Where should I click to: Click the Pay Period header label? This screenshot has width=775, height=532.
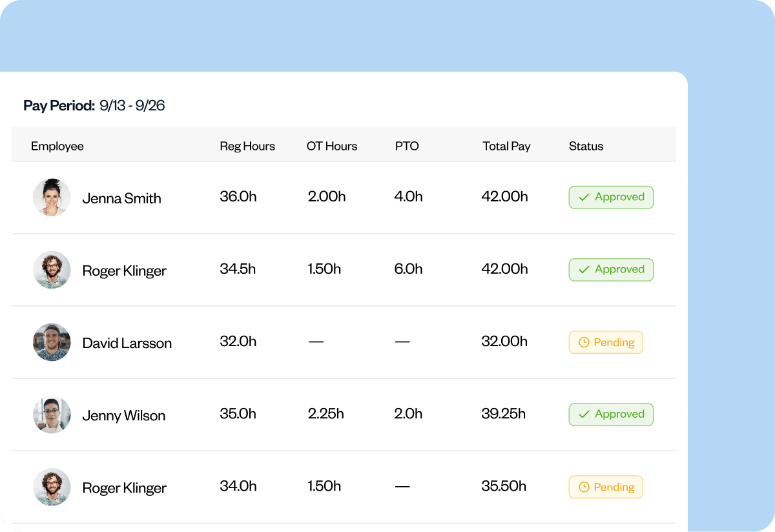(57, 105)
